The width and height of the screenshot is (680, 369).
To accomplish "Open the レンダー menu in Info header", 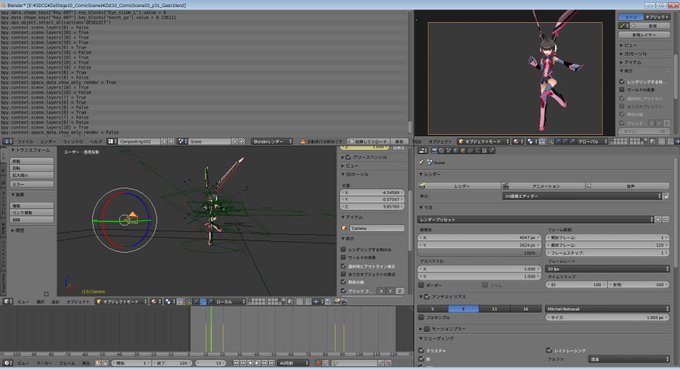I will [48, 141].
